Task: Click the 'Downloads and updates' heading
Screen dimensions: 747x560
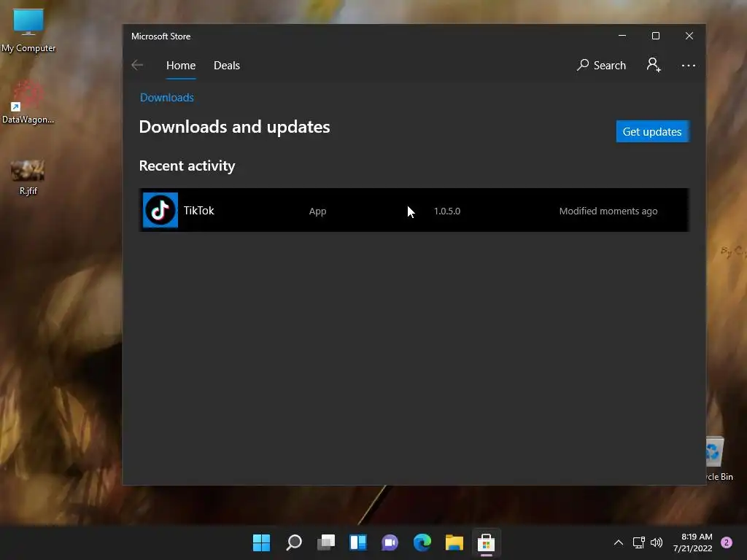Action: (234, 127)
